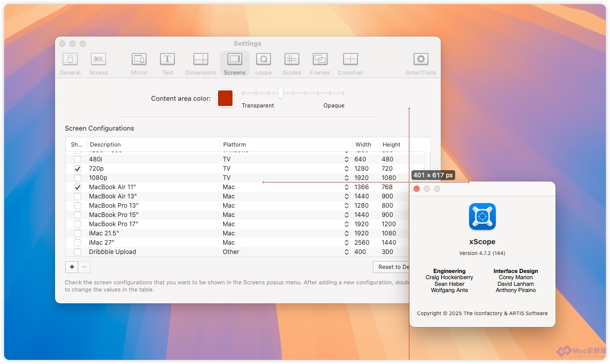Add a new screen configuration with plus button
Image resolution: width=610 pixels, height=364 pixels.
[x=72, y=267]
